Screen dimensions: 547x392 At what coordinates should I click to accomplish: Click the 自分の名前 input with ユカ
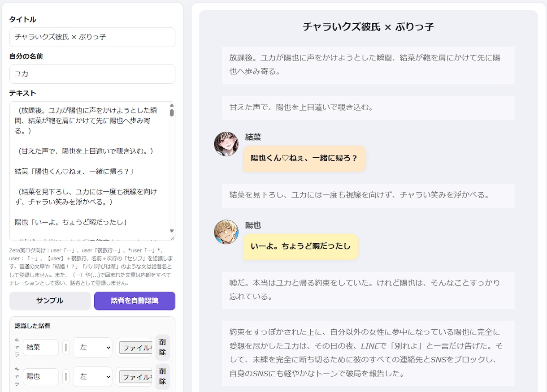click(x=92, y=74)
